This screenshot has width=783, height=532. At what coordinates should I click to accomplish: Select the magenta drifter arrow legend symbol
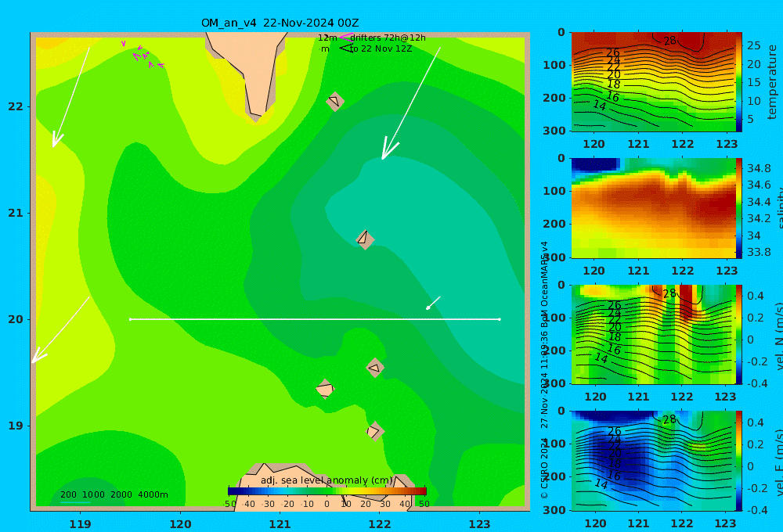[345, 38]
